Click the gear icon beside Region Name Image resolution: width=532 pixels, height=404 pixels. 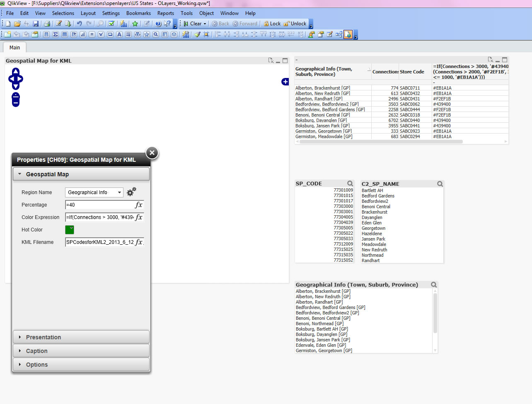[131, 192]
